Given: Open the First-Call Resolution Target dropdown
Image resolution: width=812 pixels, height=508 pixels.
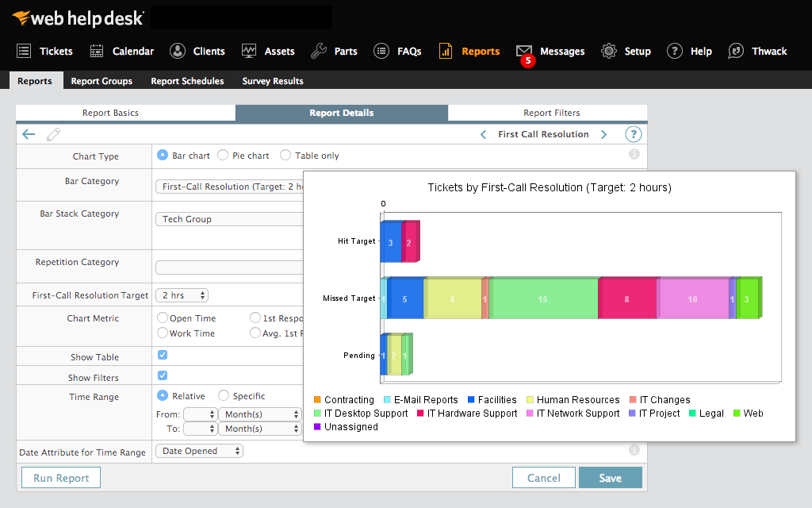Looking at the screenshot, I should point(182,294).
